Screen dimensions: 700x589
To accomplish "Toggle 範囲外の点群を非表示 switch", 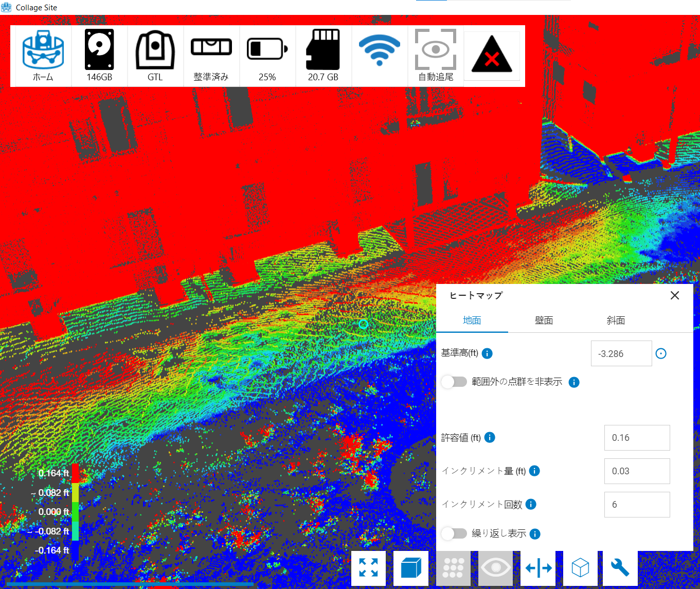I will tap(454, 382).
